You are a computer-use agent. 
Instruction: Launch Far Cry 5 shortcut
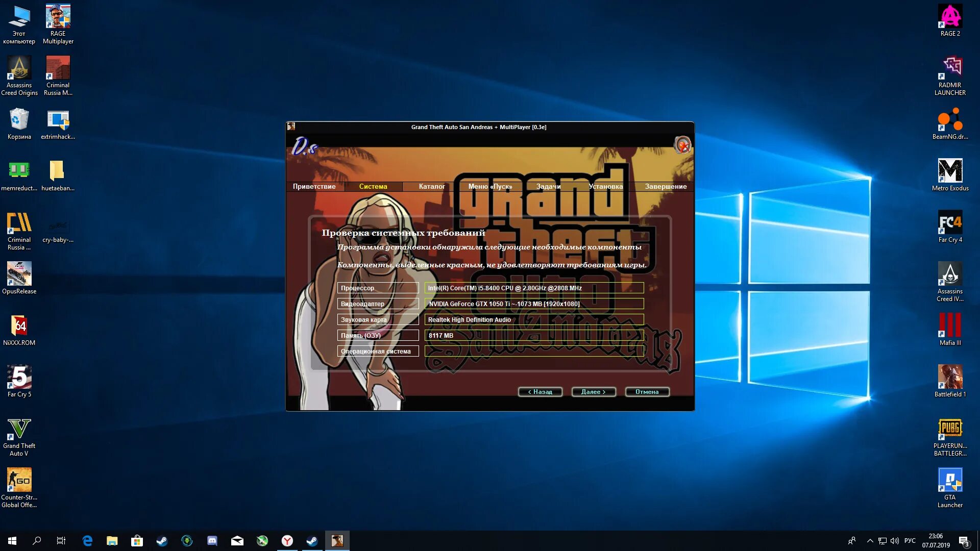tap(19, 381)
